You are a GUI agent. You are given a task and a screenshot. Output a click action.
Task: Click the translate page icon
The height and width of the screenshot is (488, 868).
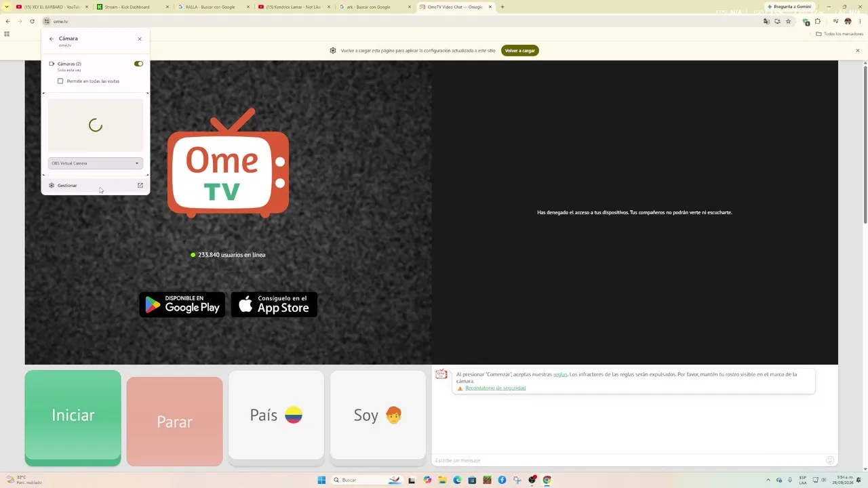pyautogui.click(x=766, y=22)
